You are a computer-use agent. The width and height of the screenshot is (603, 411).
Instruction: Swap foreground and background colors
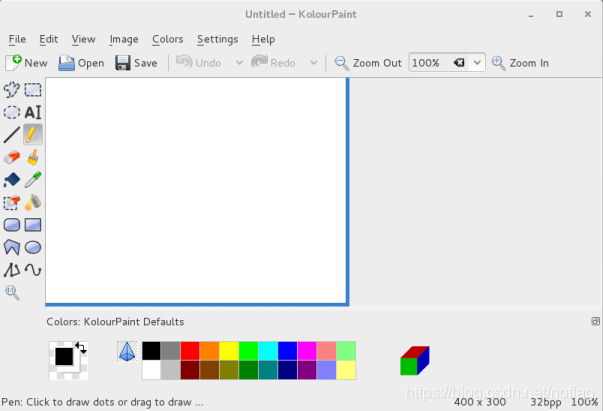pyautogui.click(x=81, y=348)
